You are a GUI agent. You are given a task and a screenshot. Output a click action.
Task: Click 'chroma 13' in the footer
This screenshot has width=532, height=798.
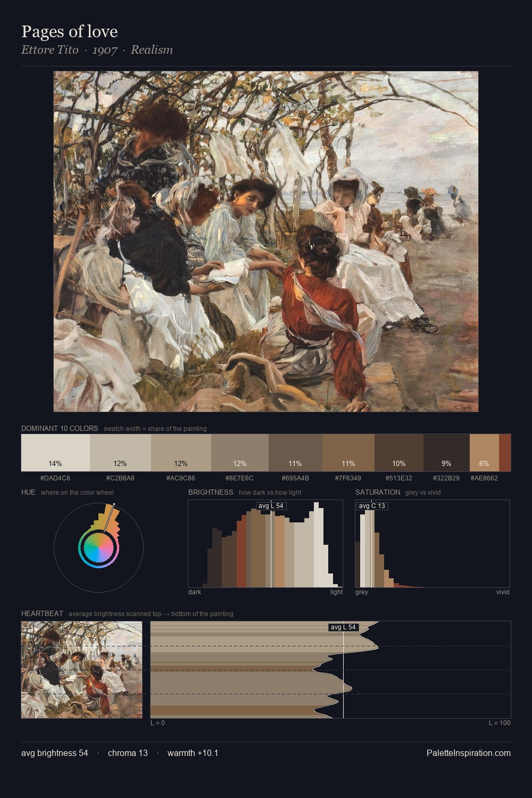point(128,753)
